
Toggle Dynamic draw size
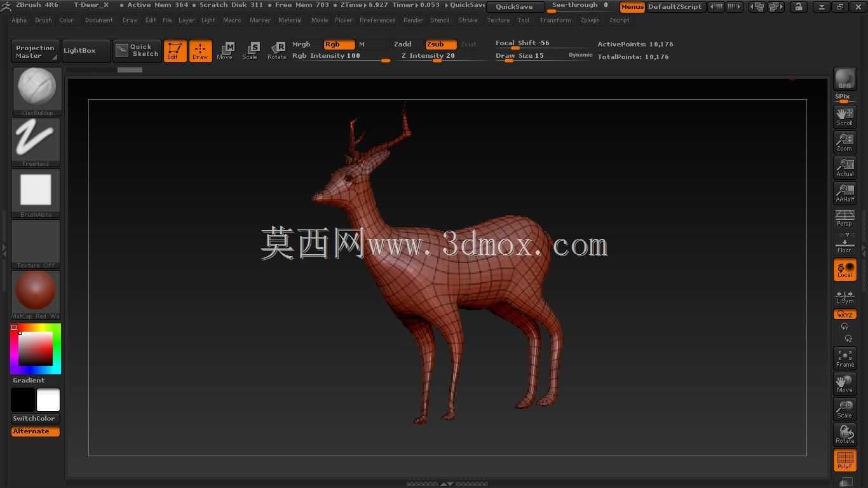click(580, 55)
